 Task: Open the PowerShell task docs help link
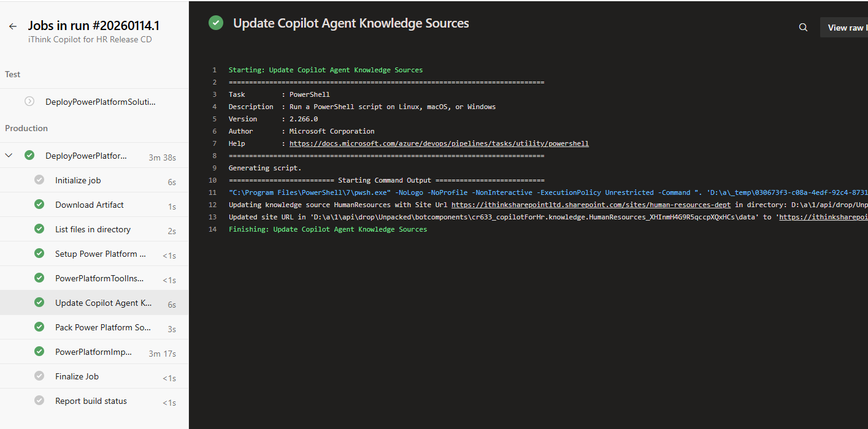click(439, 143)
